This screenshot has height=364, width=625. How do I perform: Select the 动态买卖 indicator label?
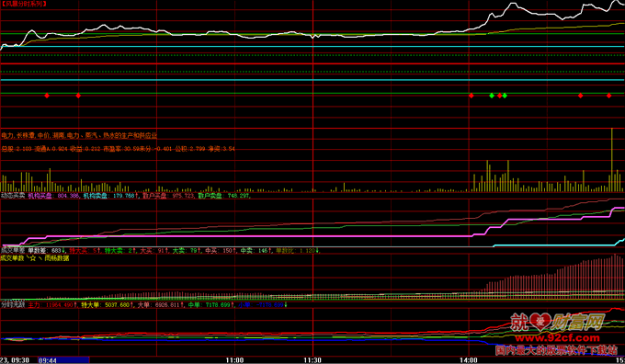coord(13,196)
